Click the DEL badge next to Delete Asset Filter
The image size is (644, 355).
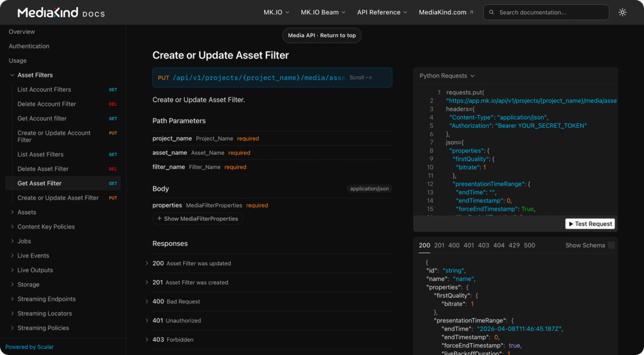pos(113,169)
